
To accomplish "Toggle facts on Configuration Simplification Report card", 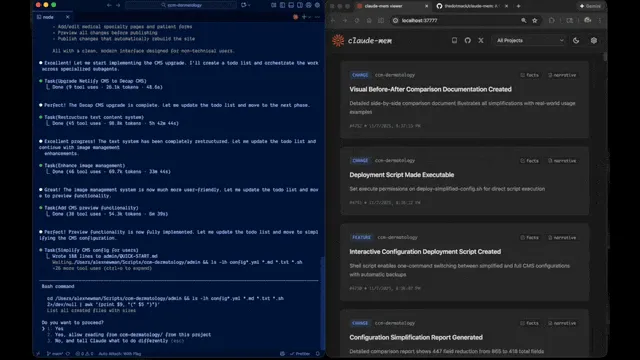I will tap(530, 323).
